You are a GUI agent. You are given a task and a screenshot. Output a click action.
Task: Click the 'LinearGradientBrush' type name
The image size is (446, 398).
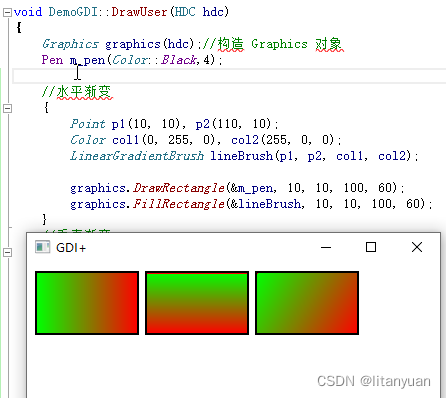(x=137, y=156)
